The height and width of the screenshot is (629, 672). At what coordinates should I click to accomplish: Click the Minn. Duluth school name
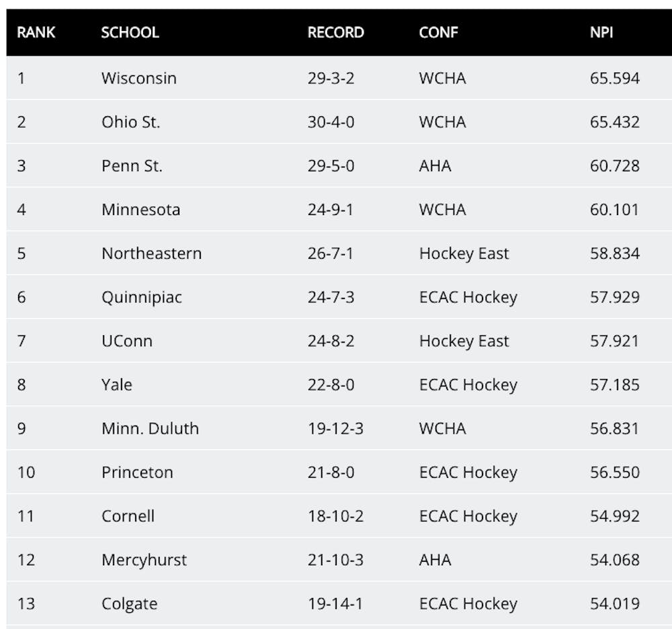[150, 428]
